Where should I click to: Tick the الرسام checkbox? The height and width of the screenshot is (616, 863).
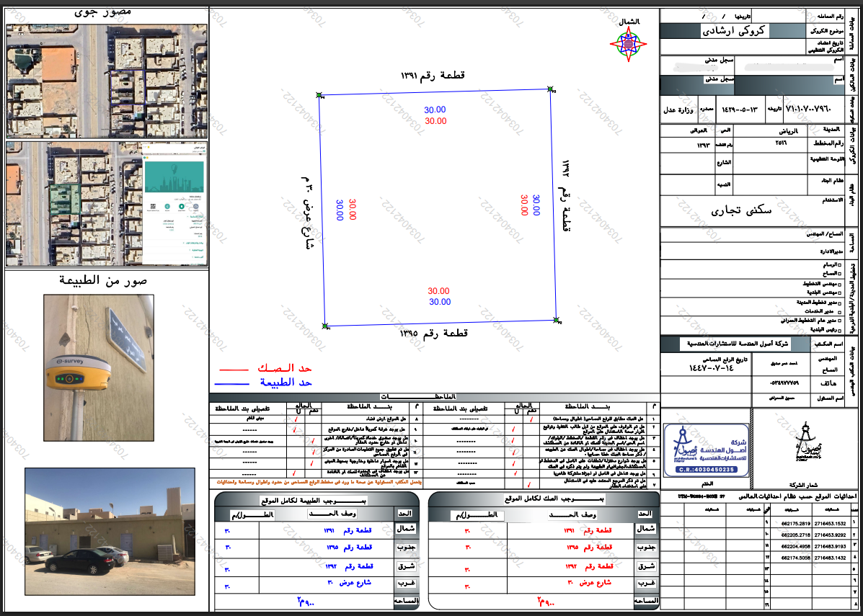838,265
